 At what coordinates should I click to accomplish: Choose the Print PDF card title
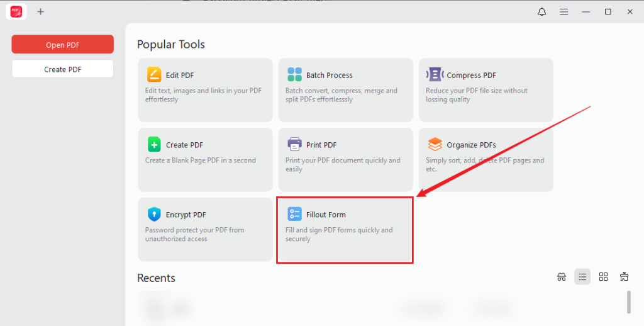pos(321,145)
